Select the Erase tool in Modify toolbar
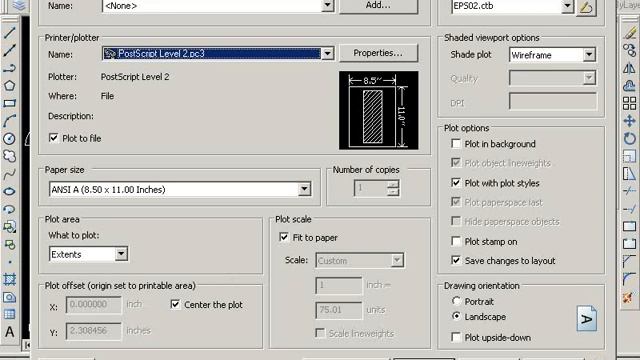The width and height of the screenshot is (640, 360). [x=630, y=33]
